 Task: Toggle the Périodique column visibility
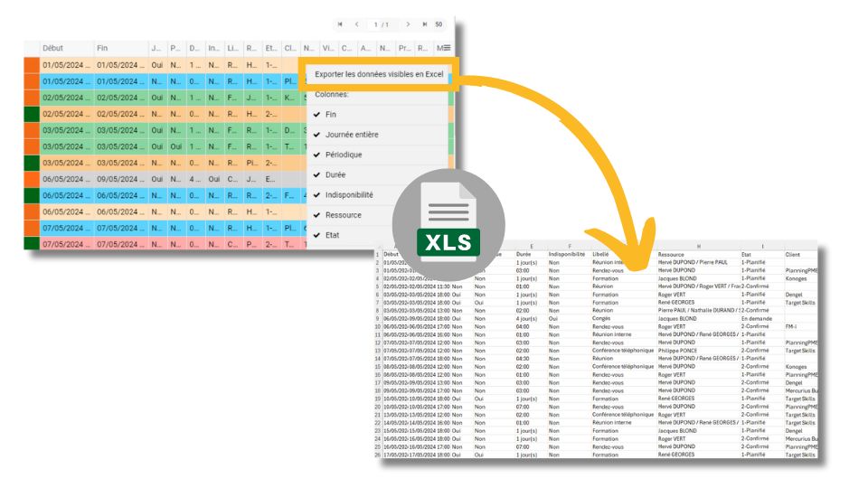point(316,155)
